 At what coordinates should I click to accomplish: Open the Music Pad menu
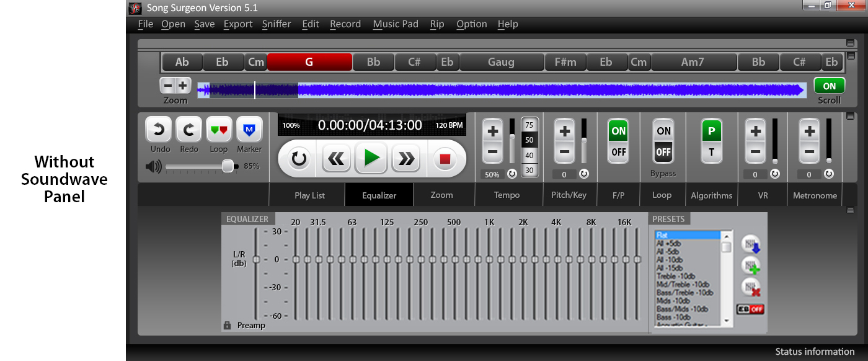pyautogui.click(x=396, y=24)
